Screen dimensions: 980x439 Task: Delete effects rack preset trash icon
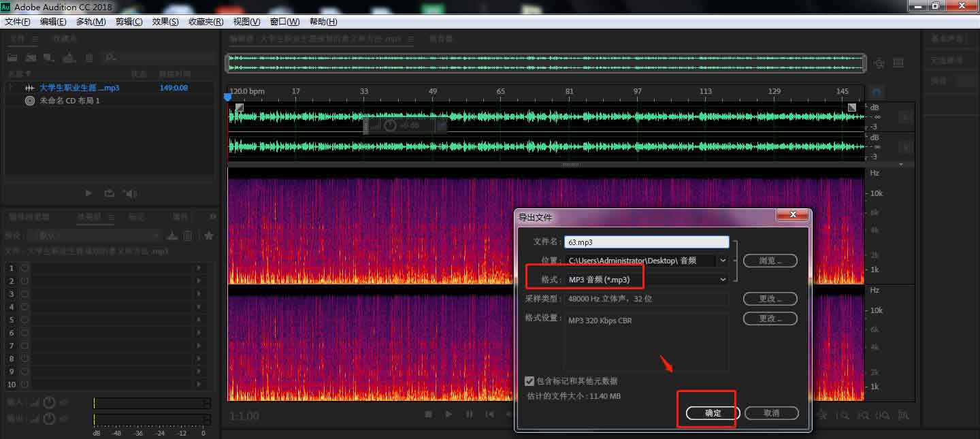pos(188,235)
